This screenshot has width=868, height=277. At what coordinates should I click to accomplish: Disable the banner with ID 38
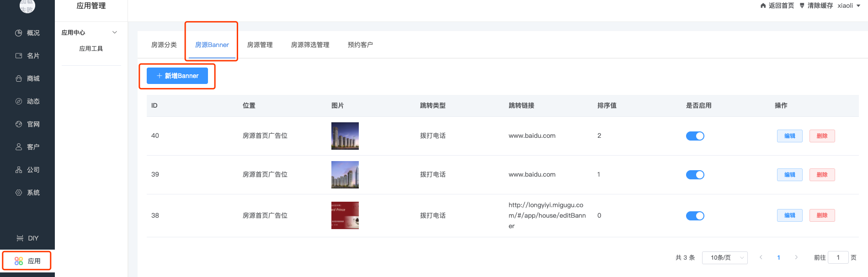point(695,216)
